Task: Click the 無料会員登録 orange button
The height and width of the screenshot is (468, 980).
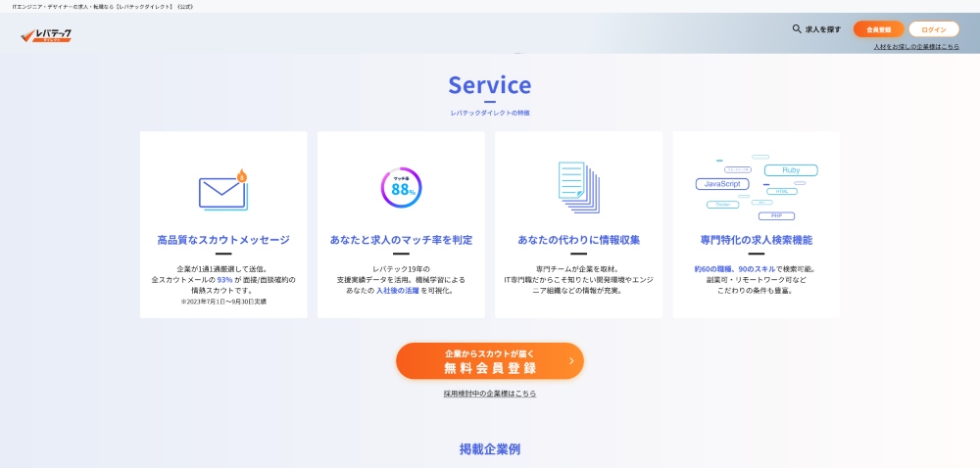Action: click(490, 360)
